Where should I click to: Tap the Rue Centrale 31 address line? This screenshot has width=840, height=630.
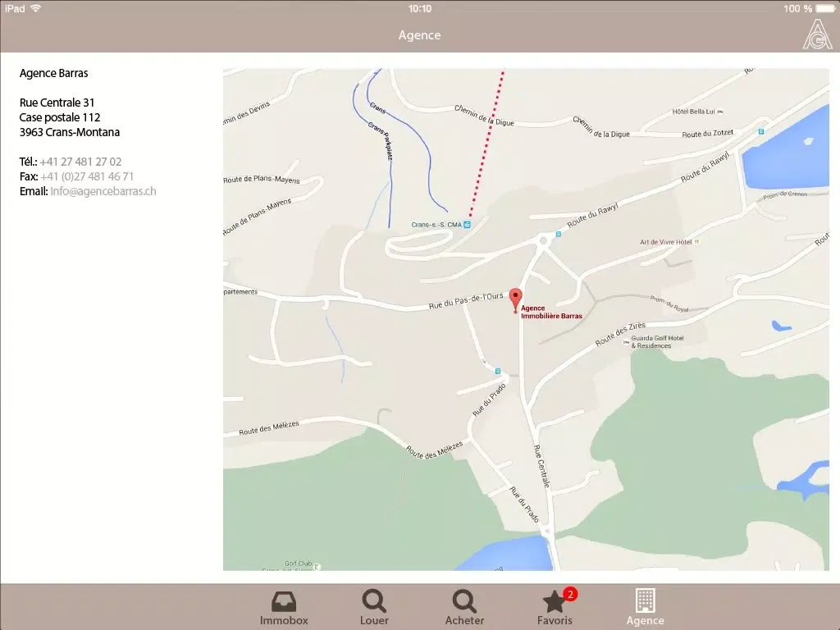57,103
